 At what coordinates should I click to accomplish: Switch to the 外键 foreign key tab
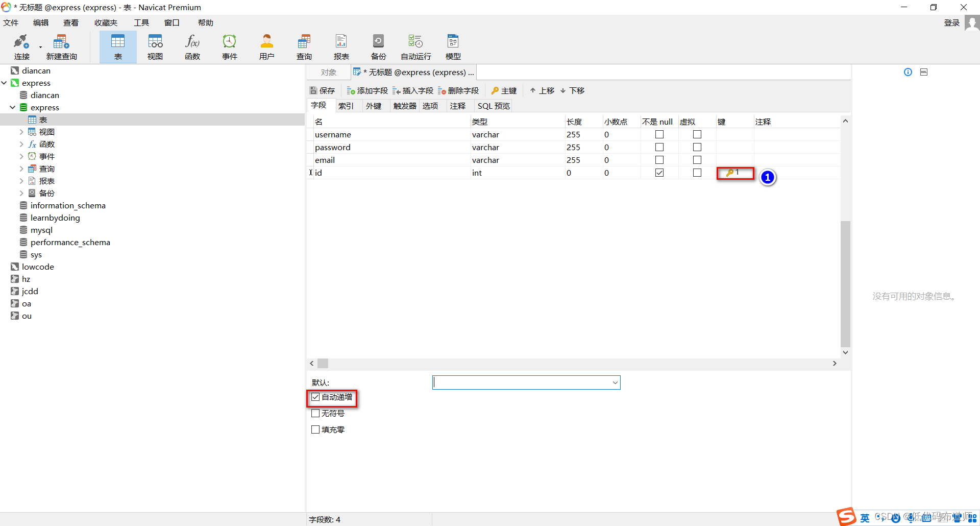[374, 106]
